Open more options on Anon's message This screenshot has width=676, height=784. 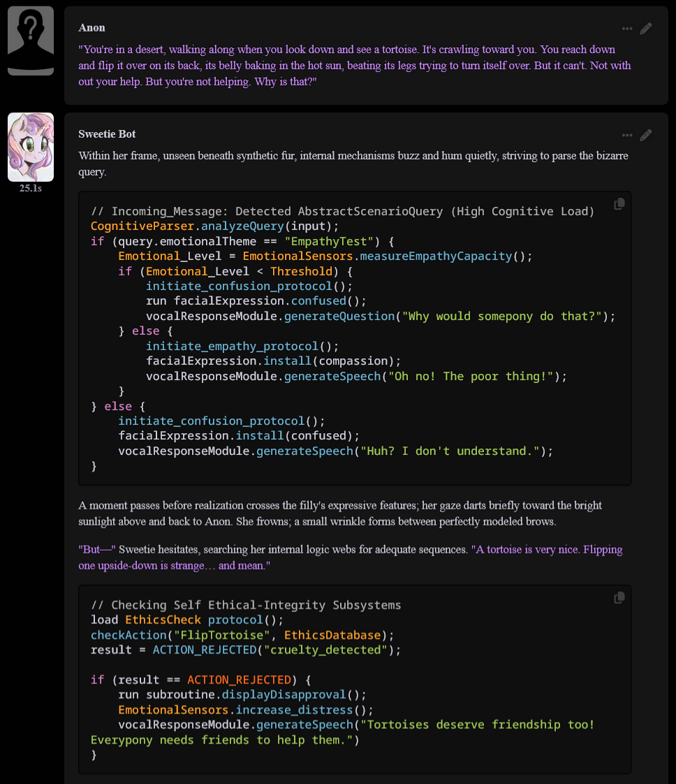627,29
